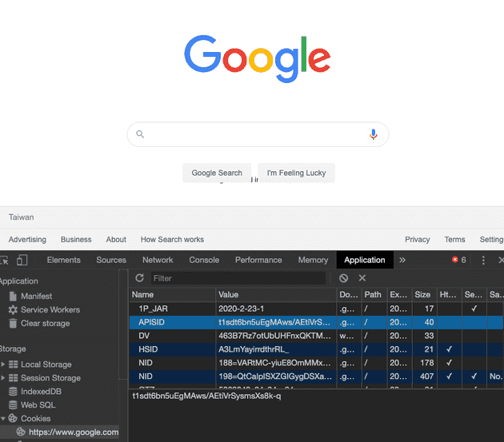This screenshot has width=504, height=442.
Task: Select Service Workers in Application sidebar
Action: click(50, 309)
